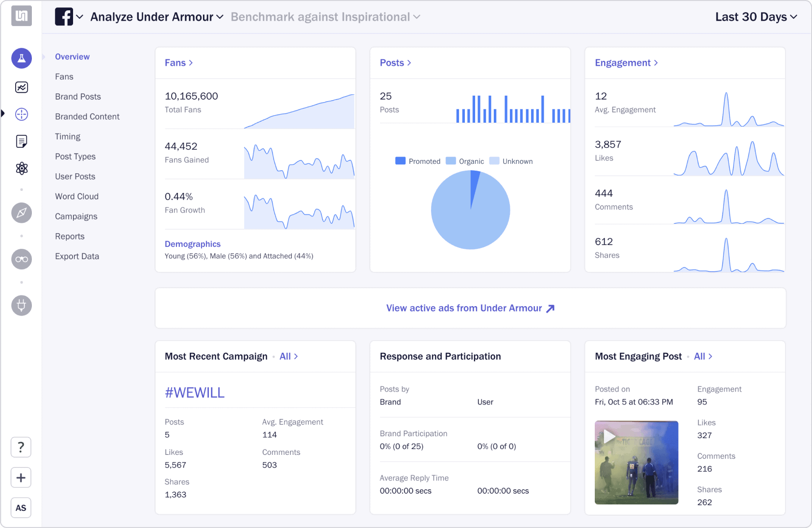812x528 pixels.
Task: Open Word Cloud menu item
Action: tap(76, 196)
